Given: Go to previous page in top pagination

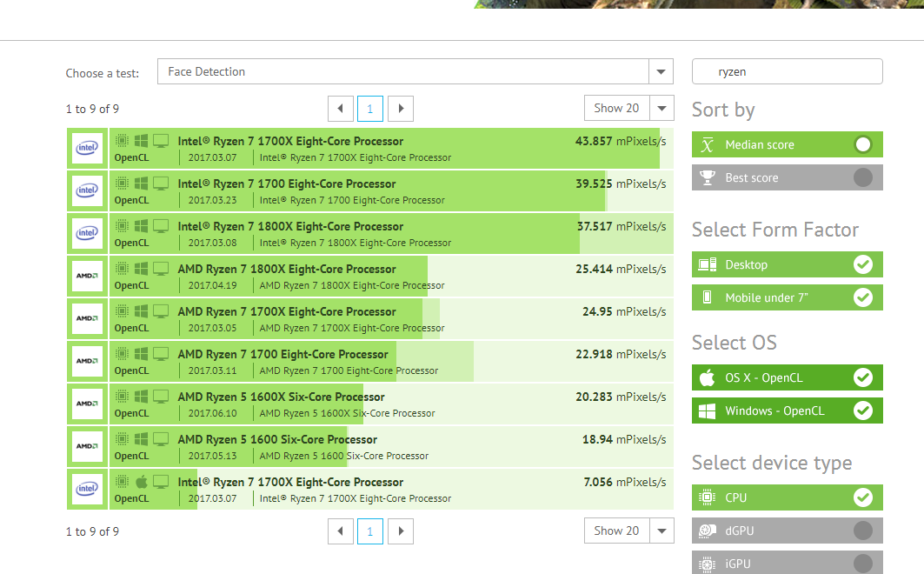Looking at the screenshot, I should coord(341,109).
